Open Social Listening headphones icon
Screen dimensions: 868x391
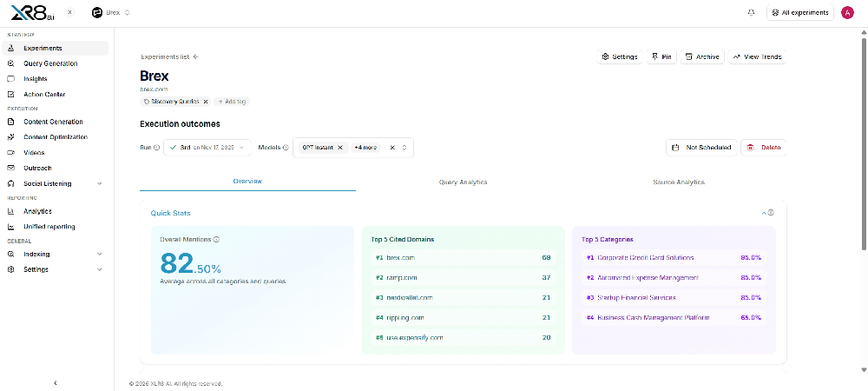pos(11,184)
